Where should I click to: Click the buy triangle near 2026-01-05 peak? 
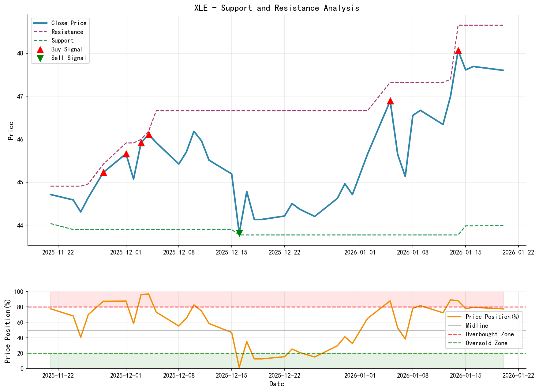(391, 101)
